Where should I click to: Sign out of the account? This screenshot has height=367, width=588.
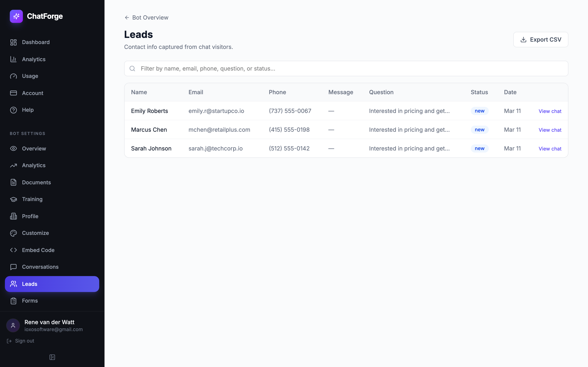click(24, 340)
